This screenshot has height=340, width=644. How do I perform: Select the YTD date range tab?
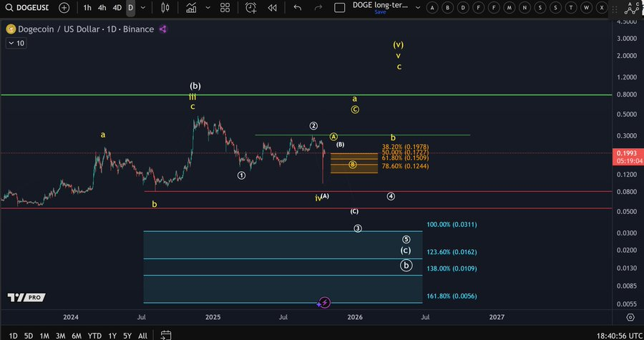94,335
